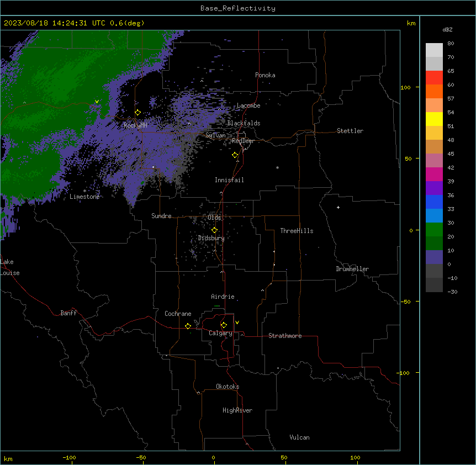Click the Airdrie city label
The width and height of the screenshot is (476, 465).
point(223,297)
